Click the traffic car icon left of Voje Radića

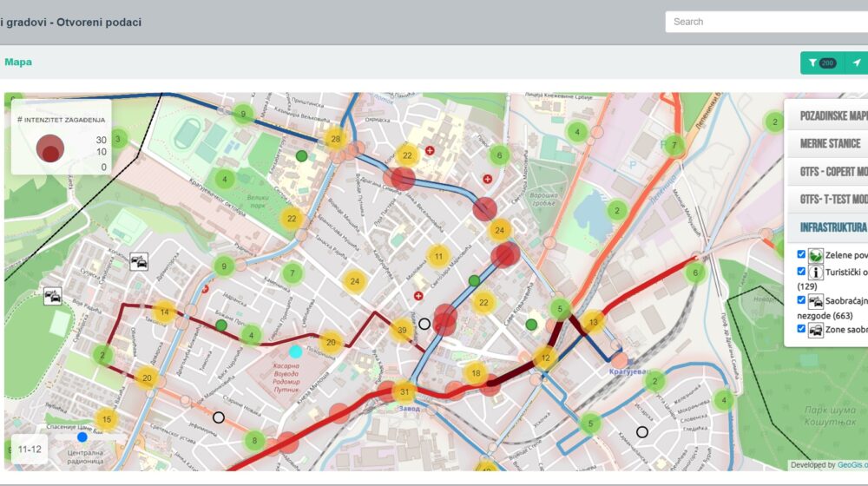pos(52,297)
